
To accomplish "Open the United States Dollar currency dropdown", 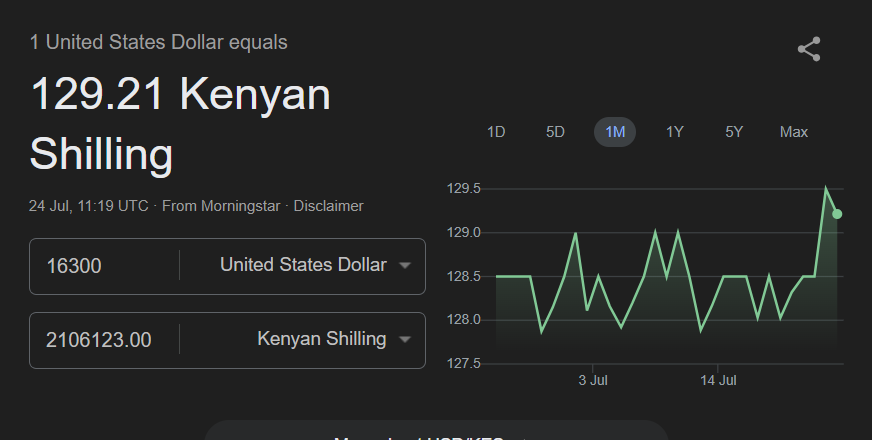I will tap(314, 266).
